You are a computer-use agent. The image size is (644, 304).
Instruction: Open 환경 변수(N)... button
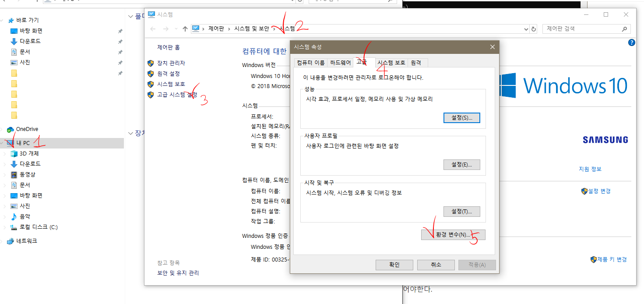coord(453,235)
